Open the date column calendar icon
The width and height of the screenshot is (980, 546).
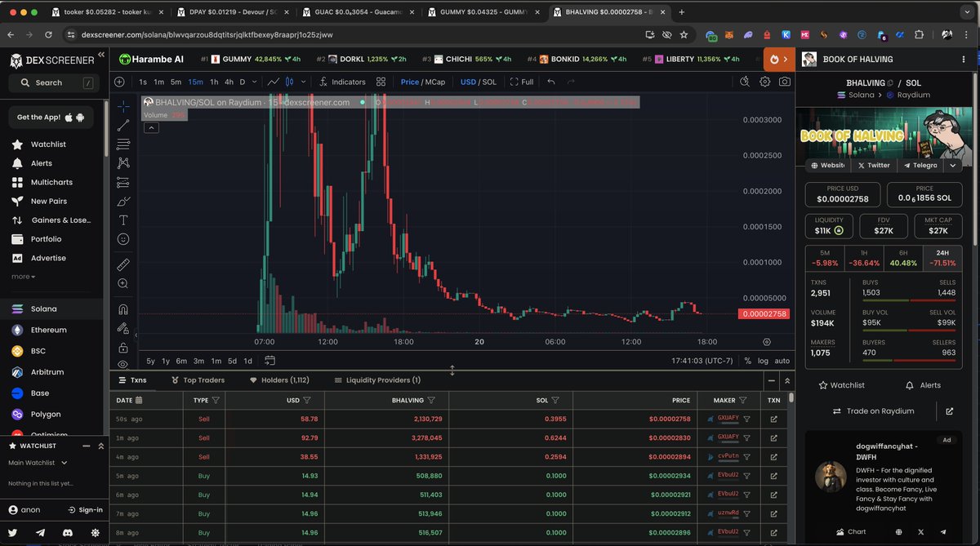pos(139,400)
